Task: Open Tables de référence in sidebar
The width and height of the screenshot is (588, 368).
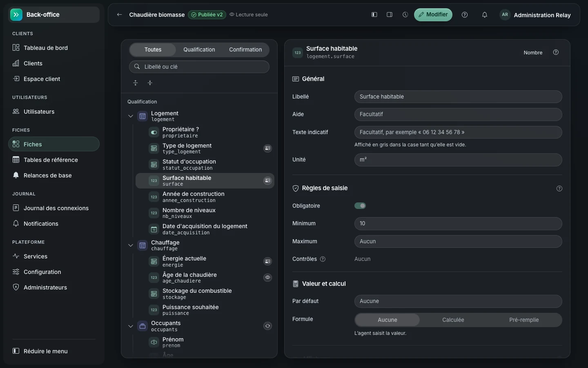Action: tap(54, 160)
